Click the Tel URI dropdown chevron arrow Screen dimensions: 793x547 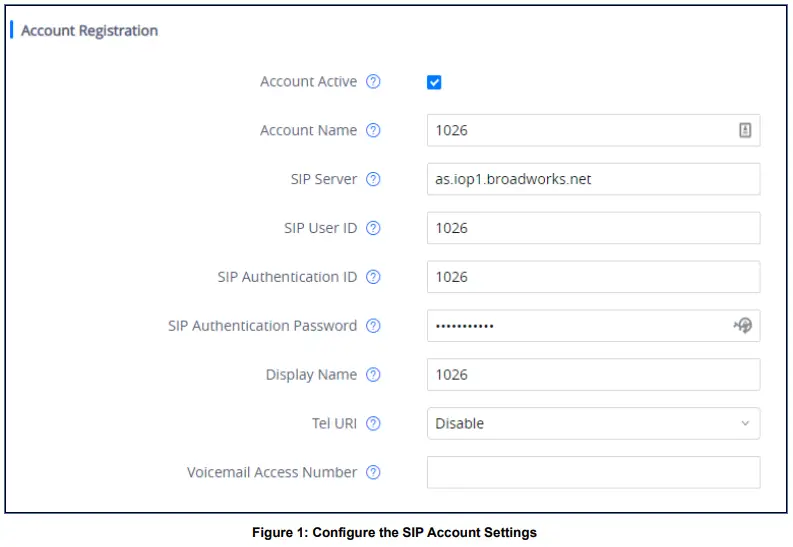coord(745,424)
